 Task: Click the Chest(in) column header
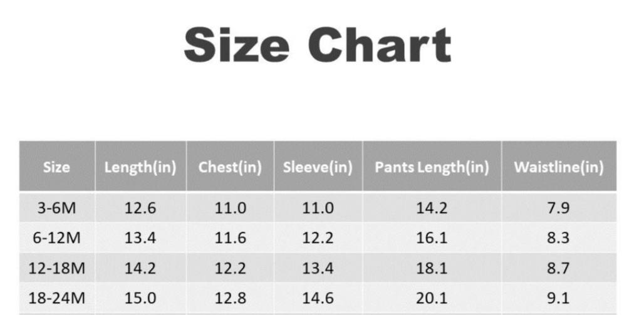(230, 168)
